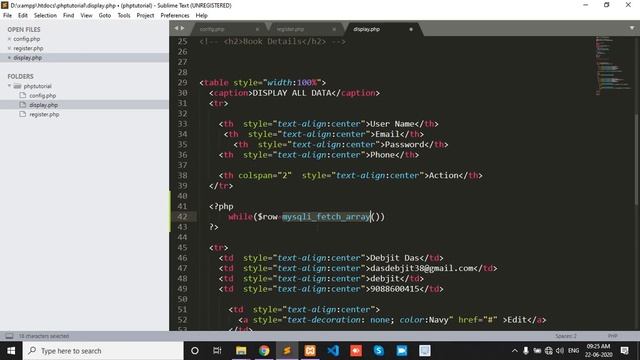Click line number 42 in gutter
The image size is (640, 360).
pos(182,217)
